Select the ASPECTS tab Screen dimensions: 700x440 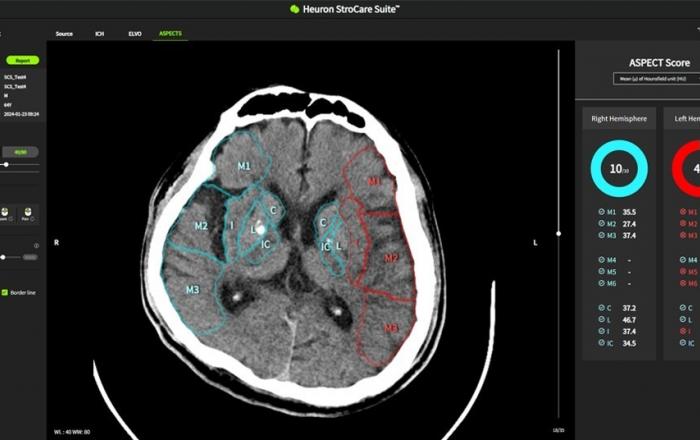tap(170, 33)
